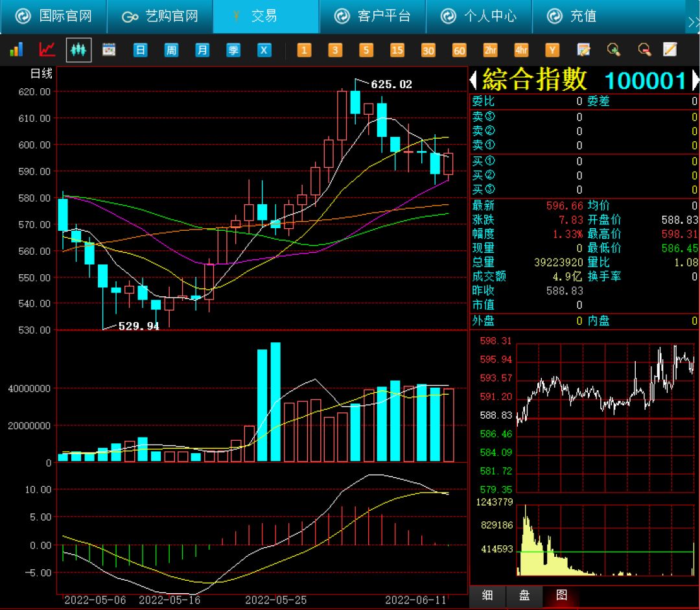The width and height of the screenshot is (700, 610).
Task: Click the 内盘 label
Action: pos(599,321)
